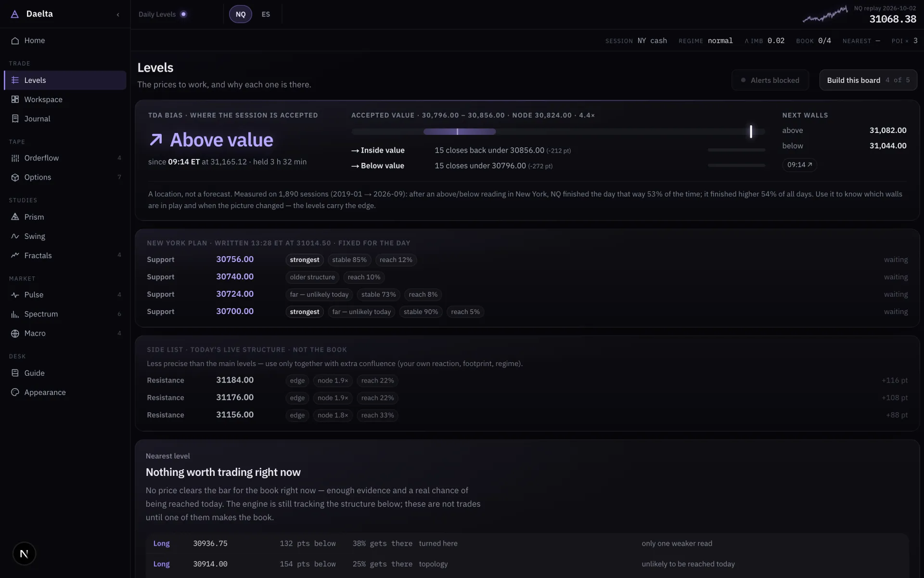Click the REGIME normal status item
This screenshot has height=578, width=924.
click(x=706, y=41)
